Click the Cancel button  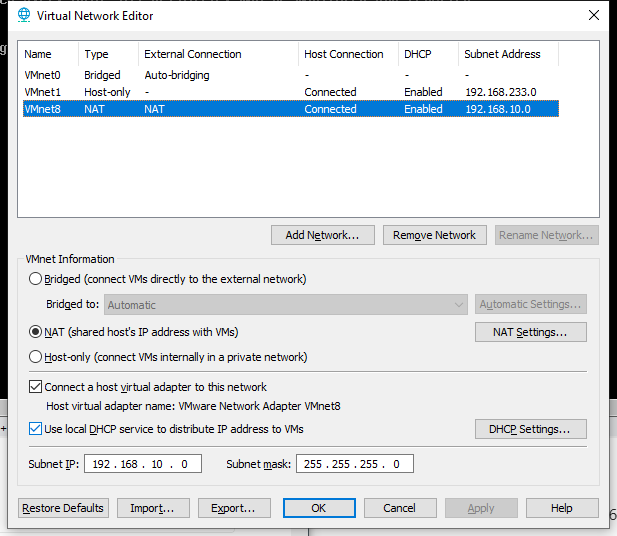400,508
